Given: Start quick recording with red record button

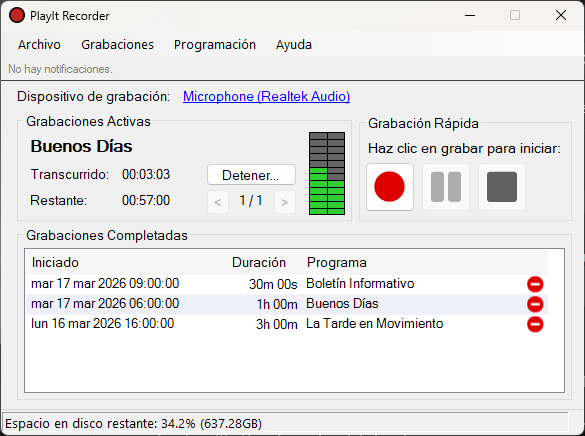Looking at the screenshot, I should (390, 187).
